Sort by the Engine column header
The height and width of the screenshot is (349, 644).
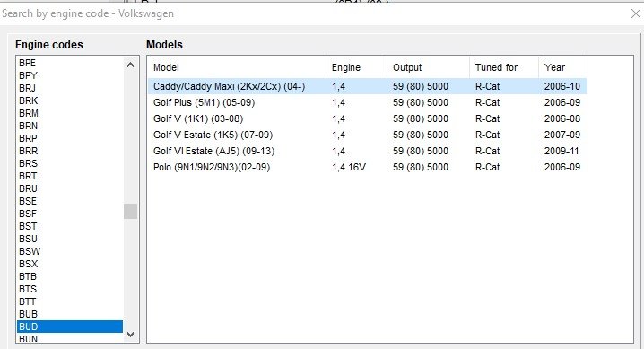pyautogui.click(x=356, y=67)
